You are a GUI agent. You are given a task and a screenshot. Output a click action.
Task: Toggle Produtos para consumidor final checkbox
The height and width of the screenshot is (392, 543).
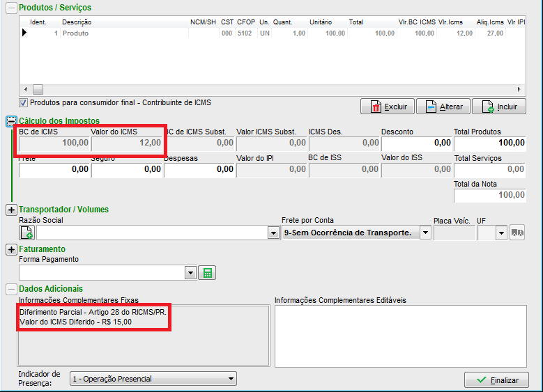coord(23,103)
